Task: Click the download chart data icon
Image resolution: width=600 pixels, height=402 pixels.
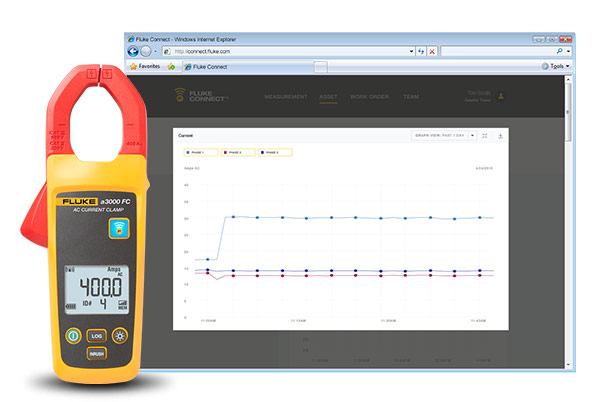Action: (x=500, y=136)
